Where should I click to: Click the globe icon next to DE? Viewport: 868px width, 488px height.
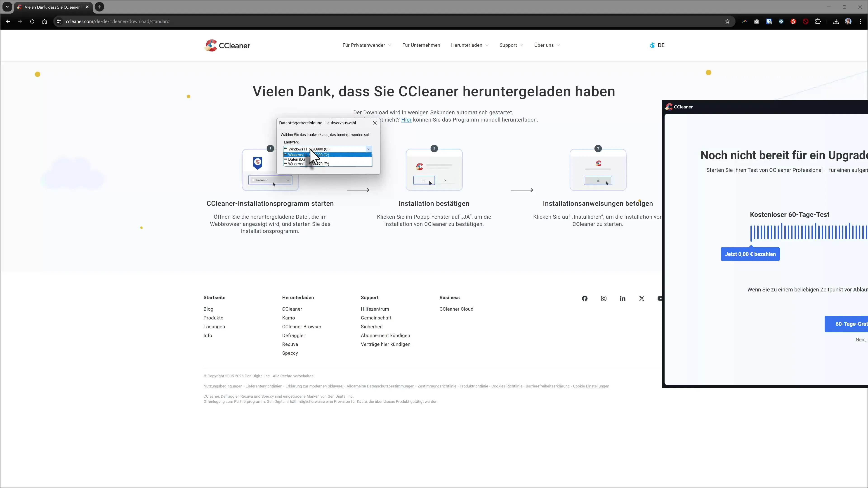[652, 45]
